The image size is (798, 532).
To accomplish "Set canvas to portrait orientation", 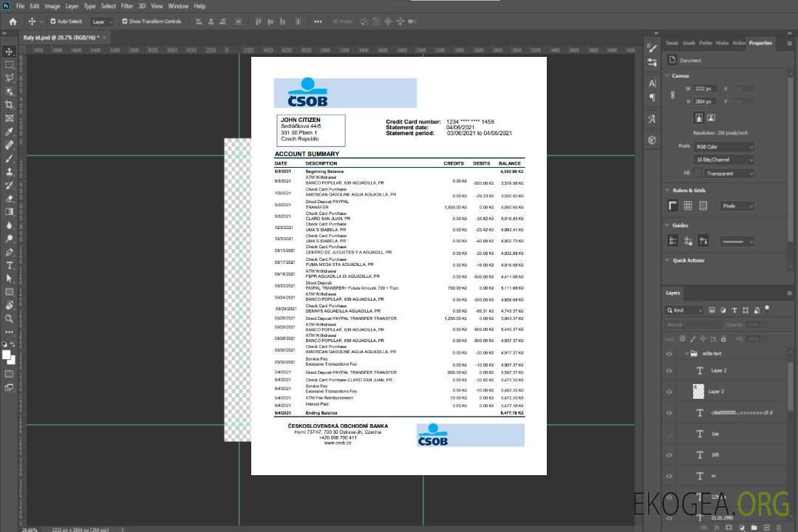I will 699,118.
